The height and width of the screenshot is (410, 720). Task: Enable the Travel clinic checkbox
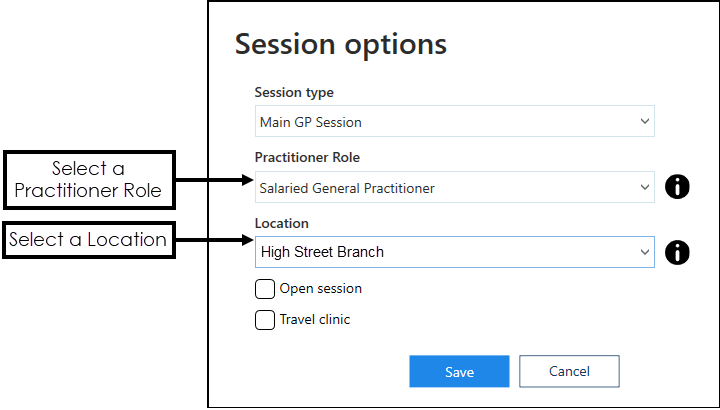[x=265, y=320]
